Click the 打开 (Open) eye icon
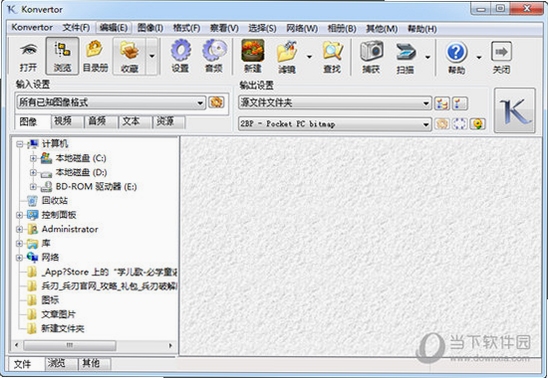This screenshot has width=548, height=378. click(28, 51)
